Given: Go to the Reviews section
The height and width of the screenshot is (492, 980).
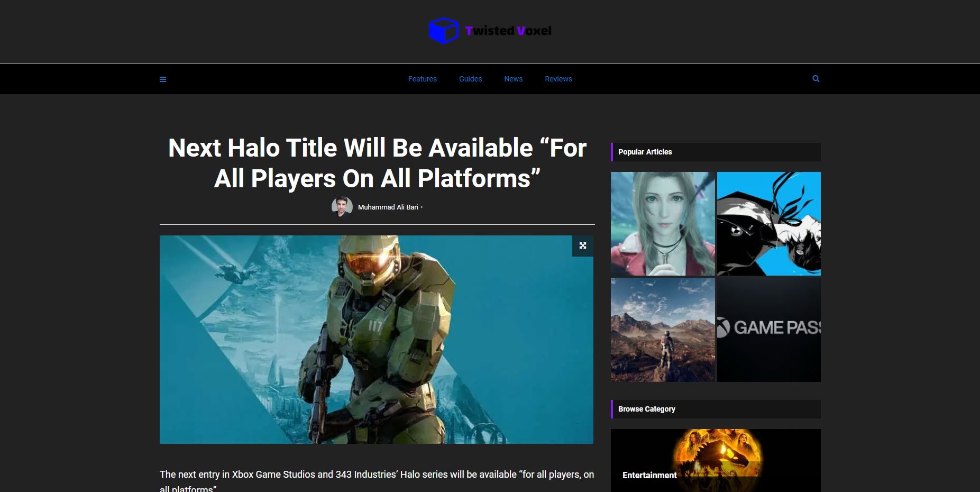Looking at the screenshot, I should tap(558, 79).
